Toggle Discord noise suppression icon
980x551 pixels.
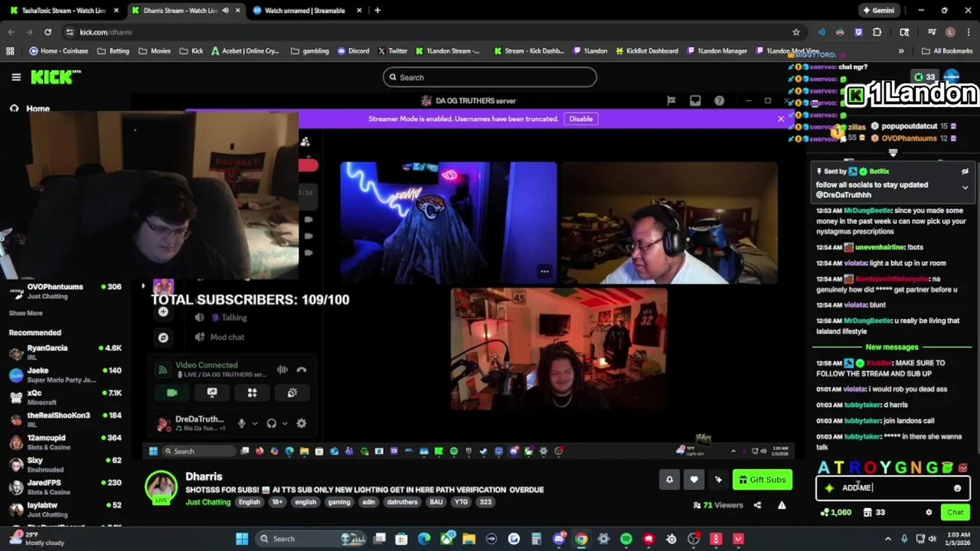coord(282,370)
